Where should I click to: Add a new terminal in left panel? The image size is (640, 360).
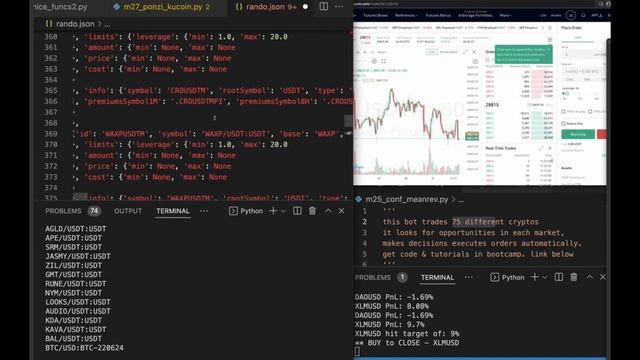273,211
